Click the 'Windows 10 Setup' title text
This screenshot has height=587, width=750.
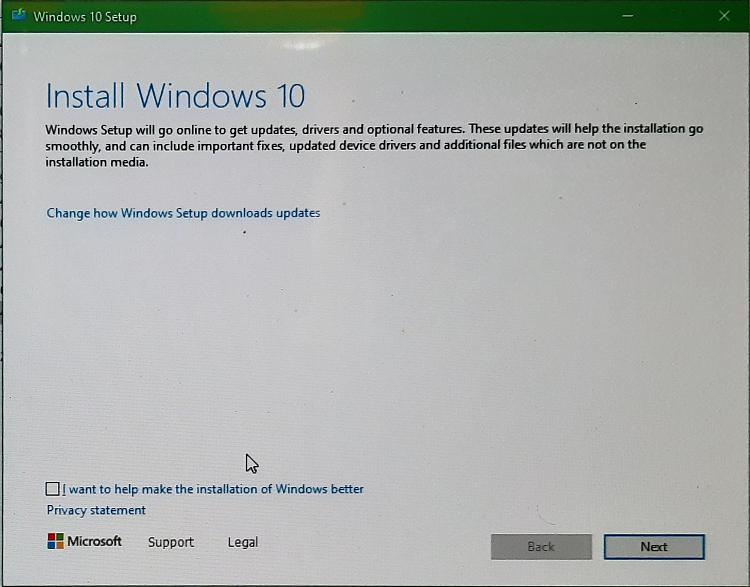(x=85, y=17)
